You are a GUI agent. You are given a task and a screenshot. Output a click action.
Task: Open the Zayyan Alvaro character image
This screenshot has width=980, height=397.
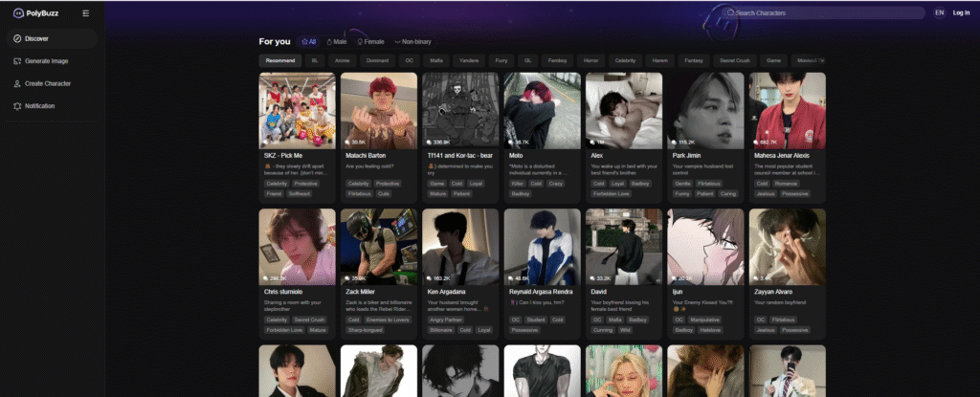click(x=788, y=247)
